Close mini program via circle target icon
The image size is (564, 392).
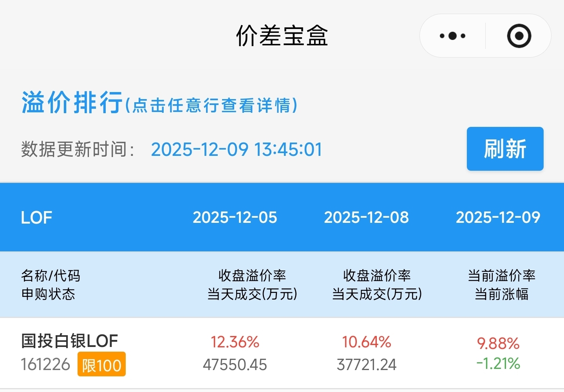point(519,36)
